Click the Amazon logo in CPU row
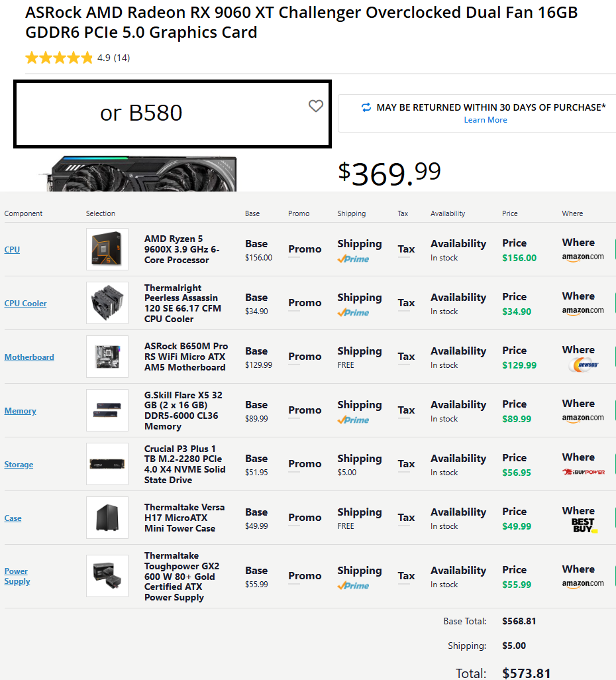 (x=583, y=257)
